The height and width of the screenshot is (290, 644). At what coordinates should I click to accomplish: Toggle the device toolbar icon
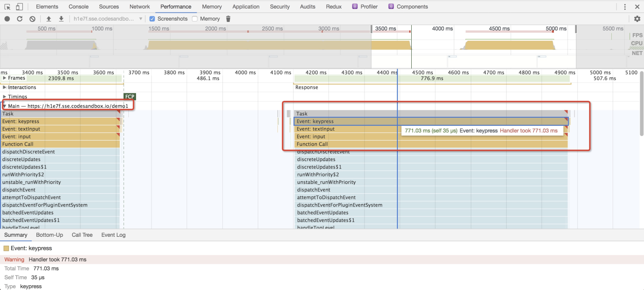click(19, 6)
